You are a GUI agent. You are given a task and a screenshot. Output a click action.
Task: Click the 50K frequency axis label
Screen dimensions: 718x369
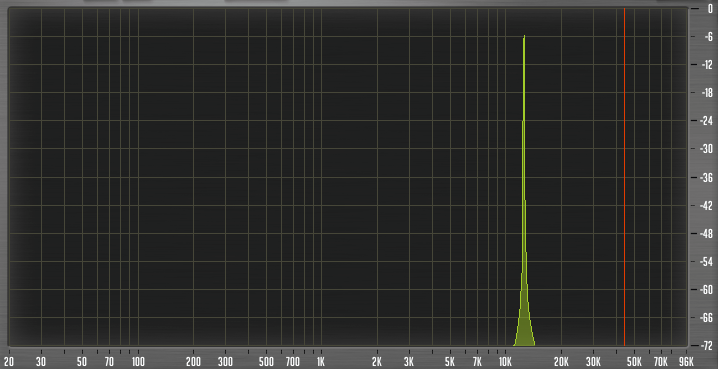tap(634, 362)
